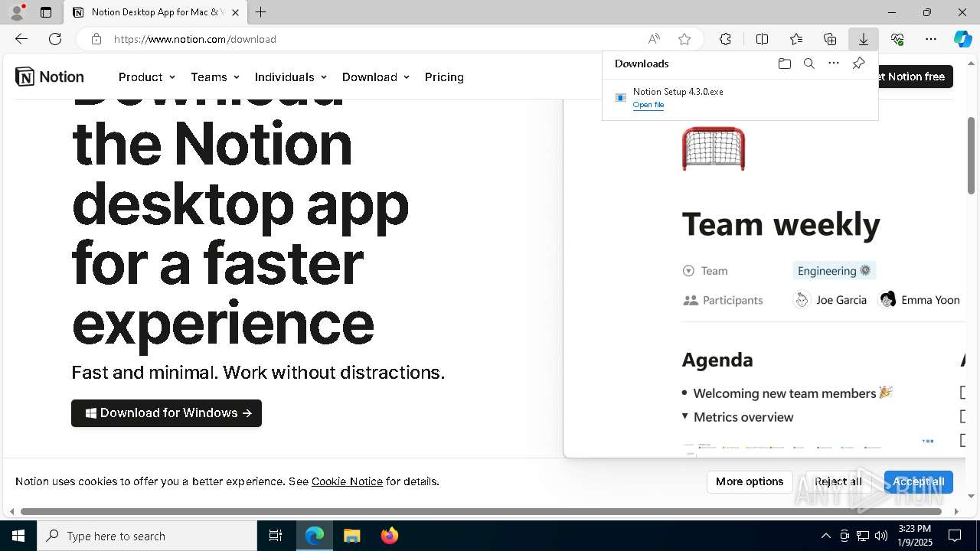
Task: Open a new browser tab
Action: click(x=261, y=12)
